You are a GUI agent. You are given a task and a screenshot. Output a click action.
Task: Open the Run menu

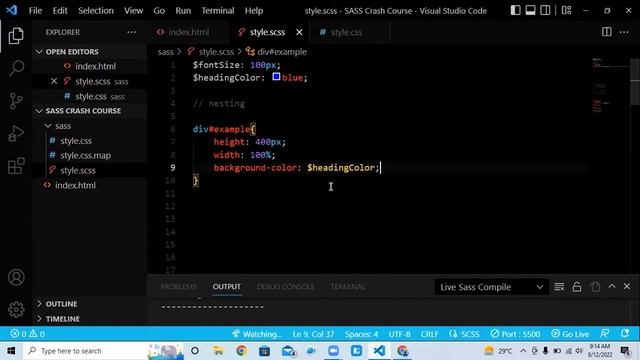click(183, 11)
